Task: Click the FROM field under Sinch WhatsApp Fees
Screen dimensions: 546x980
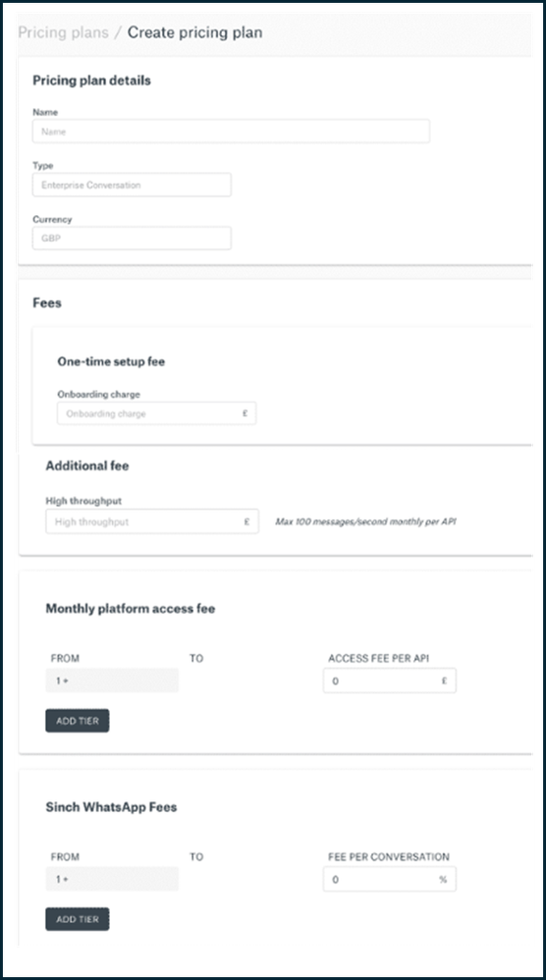Action: tap(112, 880)
